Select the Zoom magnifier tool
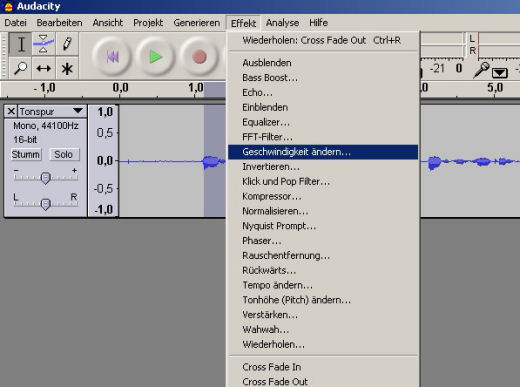Image resolution: width=520 pixels, height=387 pixels. tap(21, 68)
